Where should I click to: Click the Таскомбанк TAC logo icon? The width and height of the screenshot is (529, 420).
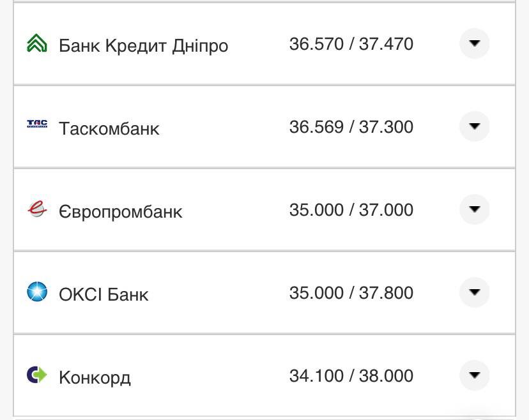click(x=38, y=126)
